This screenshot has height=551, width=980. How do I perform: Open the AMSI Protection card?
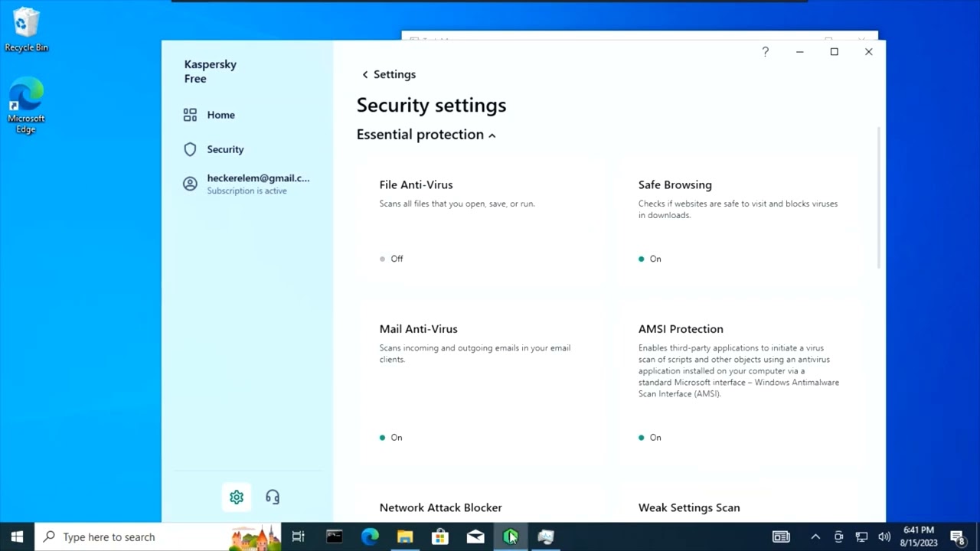[x=740, y=383]
